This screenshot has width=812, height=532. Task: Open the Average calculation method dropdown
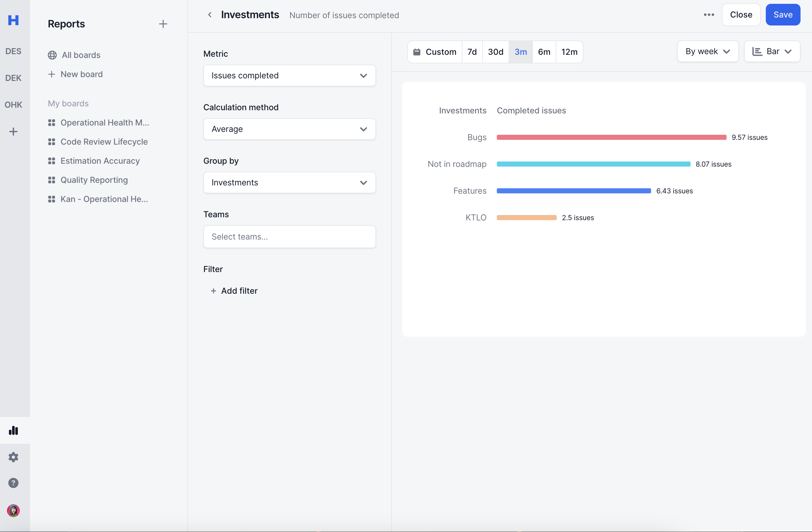(289, 129)
